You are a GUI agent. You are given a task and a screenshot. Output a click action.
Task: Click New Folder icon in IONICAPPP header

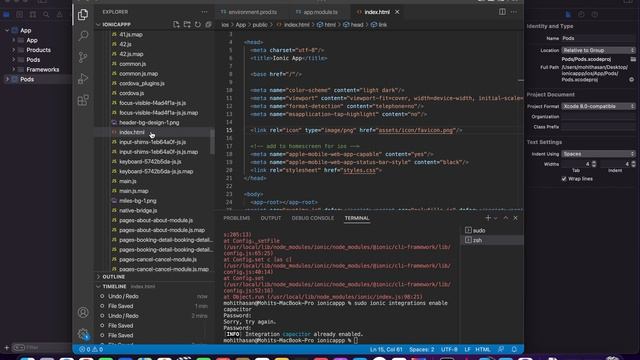click(x=187, y=24)
